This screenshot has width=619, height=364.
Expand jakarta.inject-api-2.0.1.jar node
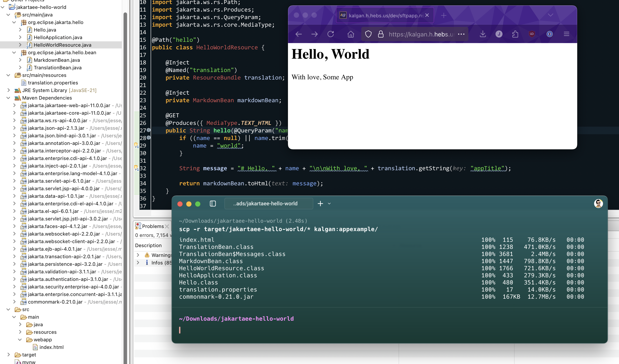14,166
